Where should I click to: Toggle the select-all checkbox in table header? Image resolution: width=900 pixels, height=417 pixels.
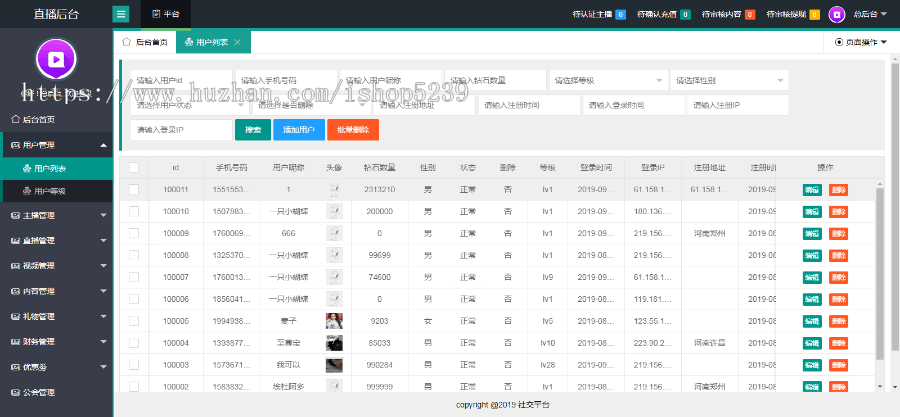(134, 167)
